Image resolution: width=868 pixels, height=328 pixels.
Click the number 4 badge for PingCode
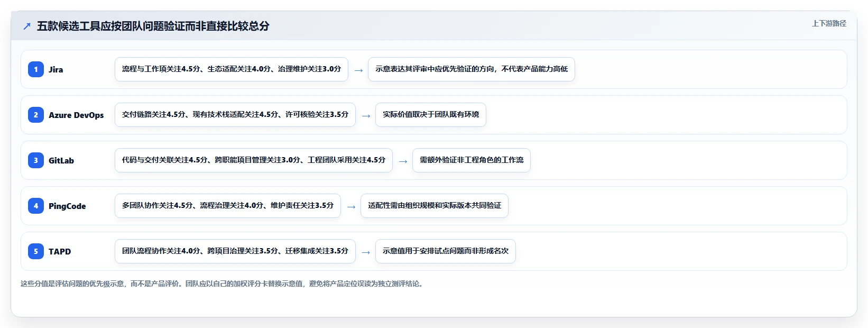(x=36, y=206)
